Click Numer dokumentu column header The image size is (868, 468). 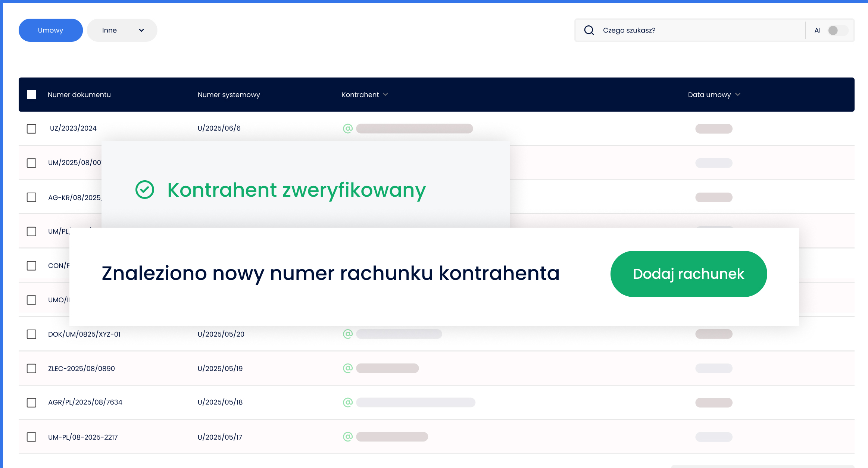click(79, 95)
